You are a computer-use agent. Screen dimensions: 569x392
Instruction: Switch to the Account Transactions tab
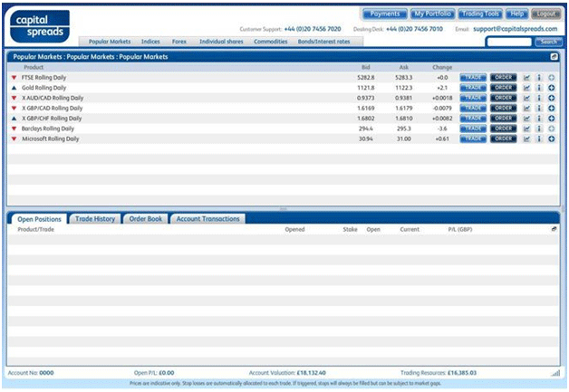[x=207, y=219]
